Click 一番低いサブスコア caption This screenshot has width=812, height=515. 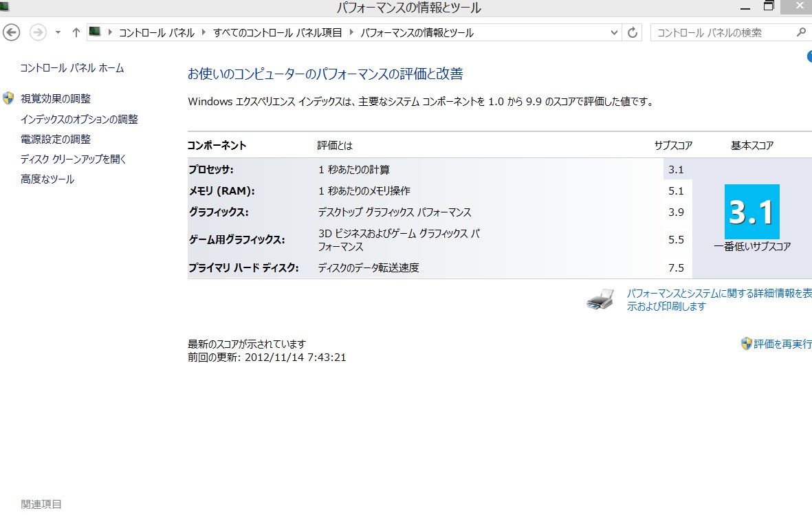[752, 247]
